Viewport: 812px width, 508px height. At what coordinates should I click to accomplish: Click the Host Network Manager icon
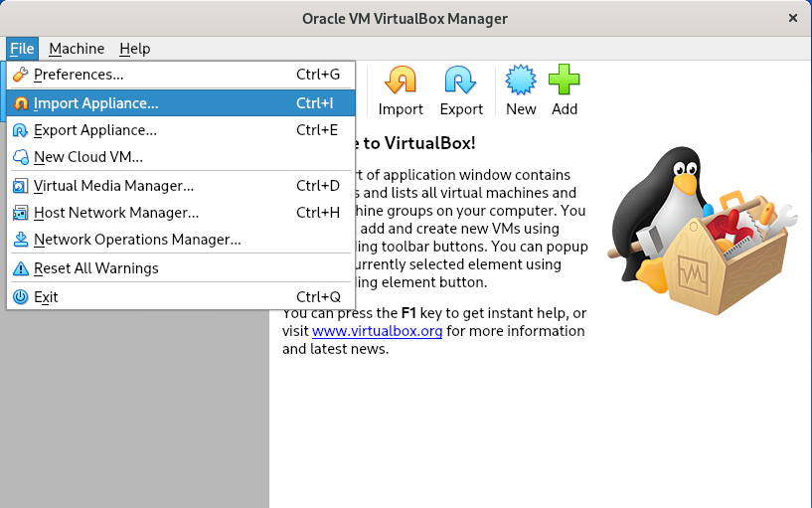(x=20, y=213)
